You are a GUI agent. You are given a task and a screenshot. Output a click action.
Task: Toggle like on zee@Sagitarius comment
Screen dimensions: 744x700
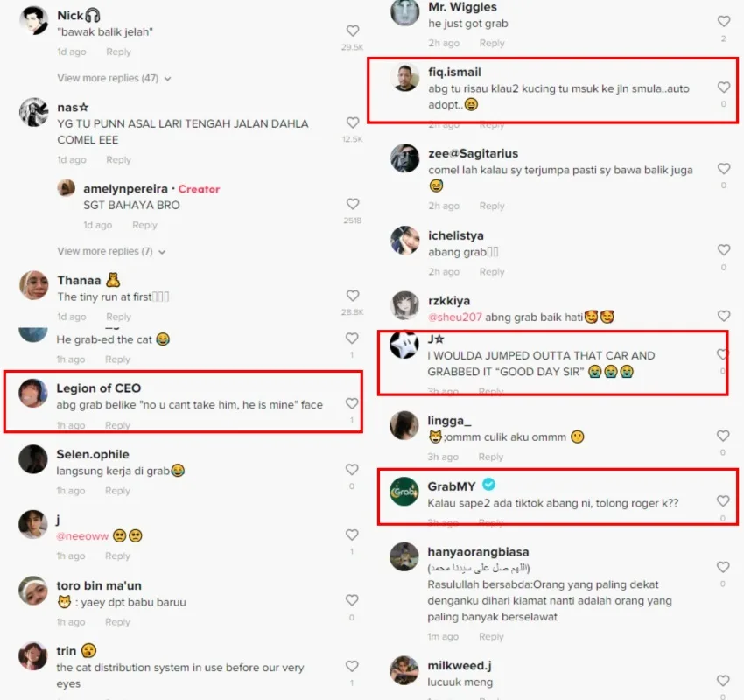coord(724,169)
